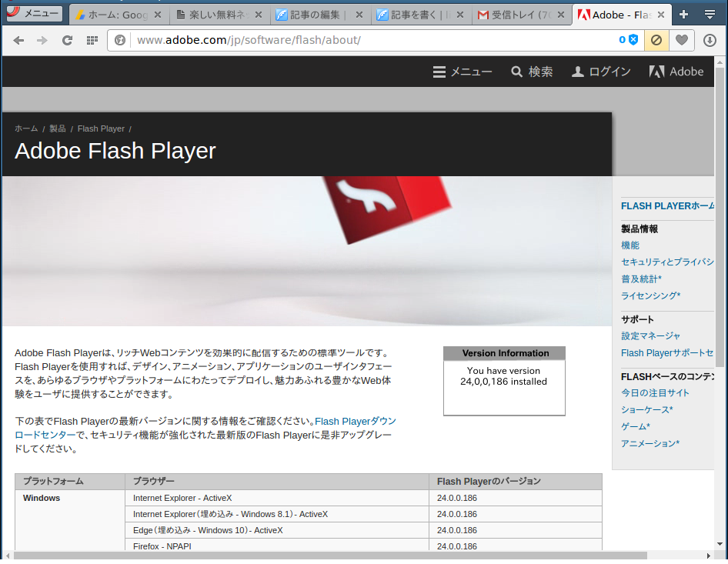Open the Flash Player breadcrumb link
728x564 pixels.
[101, 128]
